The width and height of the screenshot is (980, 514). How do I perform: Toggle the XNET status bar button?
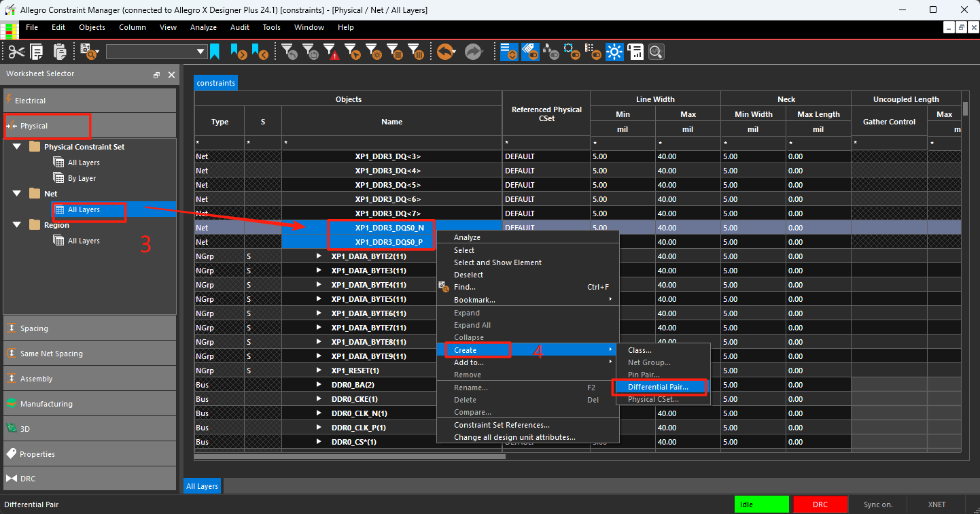tap(937, 504)
